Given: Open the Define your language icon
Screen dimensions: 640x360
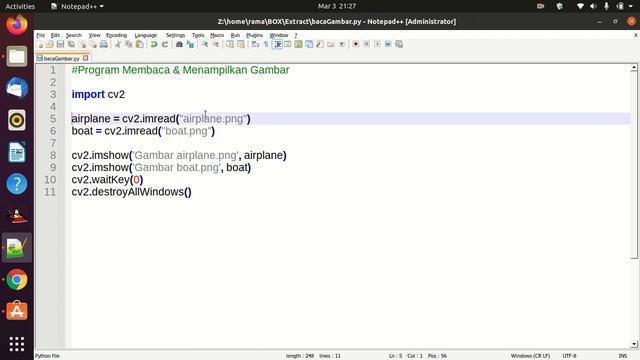Looking at the screenshot, I should click(287, 44).
